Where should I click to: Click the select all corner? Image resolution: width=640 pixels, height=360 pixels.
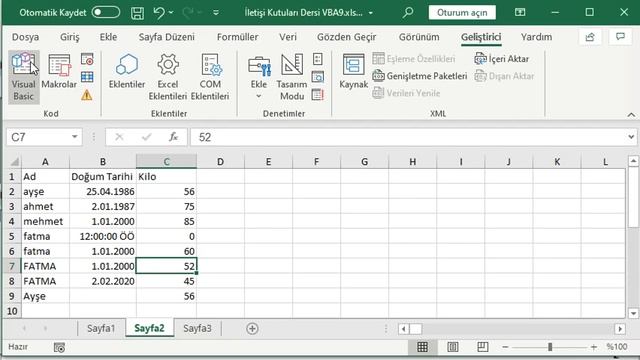pos(14,162)
